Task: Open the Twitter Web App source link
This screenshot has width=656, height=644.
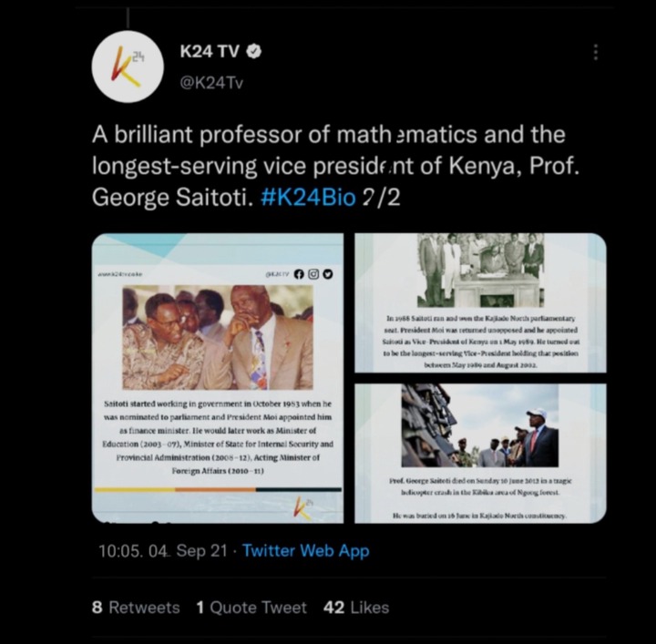Action: 306,551
